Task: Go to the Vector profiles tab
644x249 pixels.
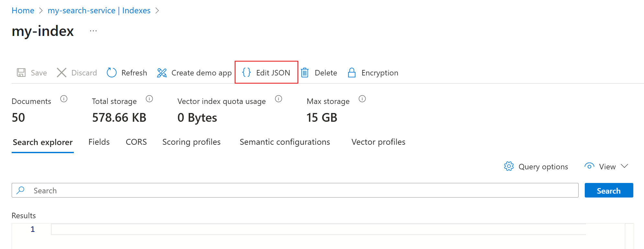Action: click(378, 142)
